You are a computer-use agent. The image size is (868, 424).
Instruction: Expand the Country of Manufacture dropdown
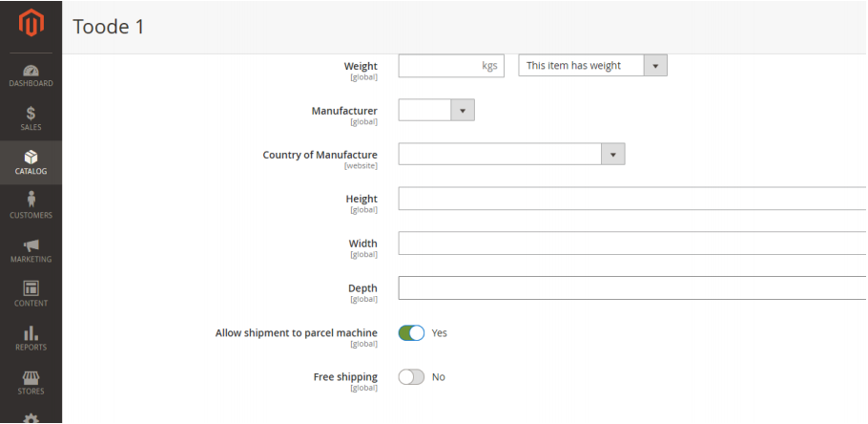click(511, 154)
